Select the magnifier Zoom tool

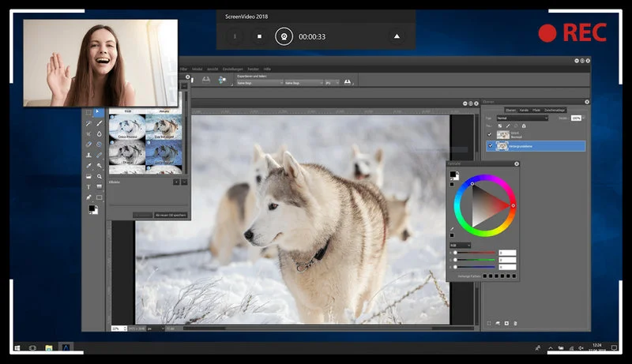(x=100, y=175)
